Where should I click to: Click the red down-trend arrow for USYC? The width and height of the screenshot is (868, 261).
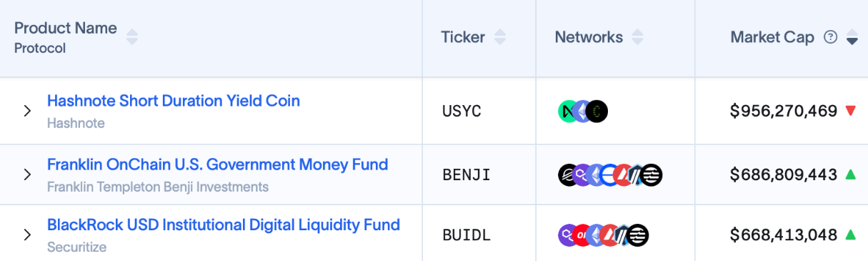(x=850, y=111)
